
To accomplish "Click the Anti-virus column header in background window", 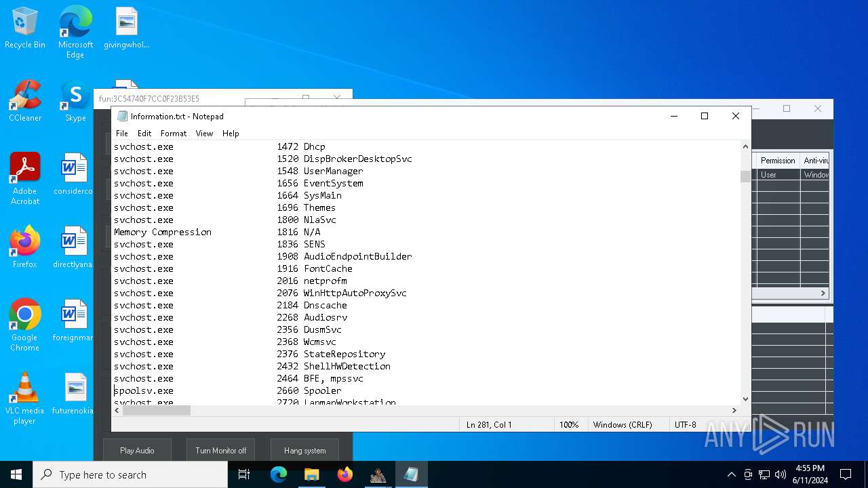I will pyautogui.click(x=816, y=161).
